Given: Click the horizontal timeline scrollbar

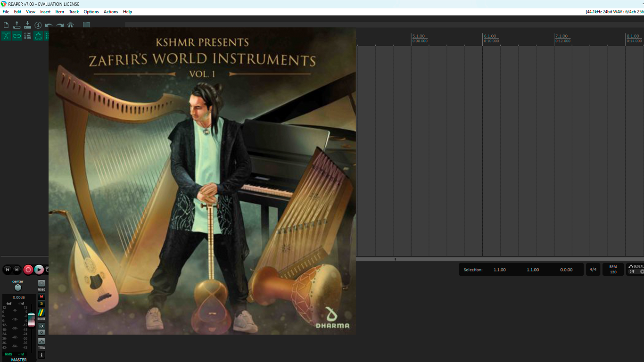Looking at the screenshot, I should point(500,259).
